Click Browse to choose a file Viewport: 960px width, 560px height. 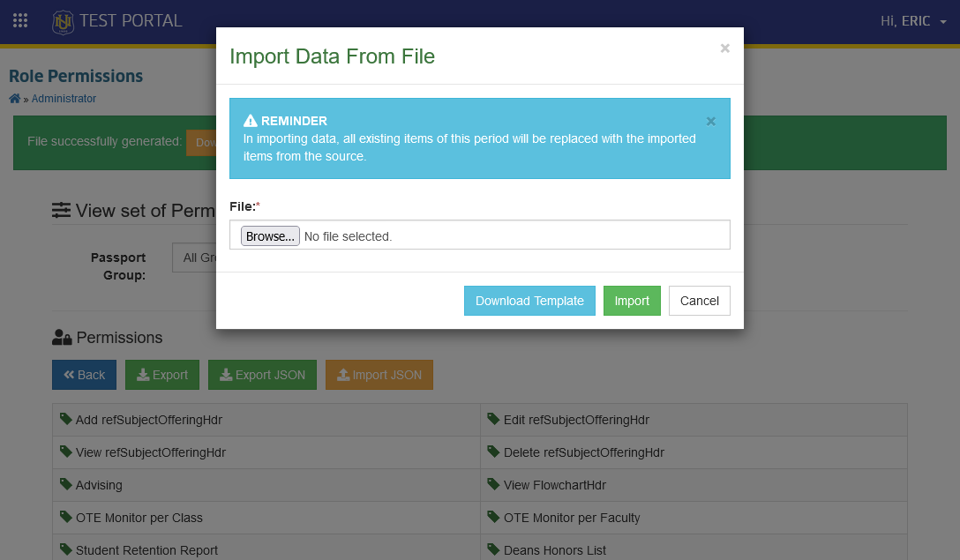point(270,236)
